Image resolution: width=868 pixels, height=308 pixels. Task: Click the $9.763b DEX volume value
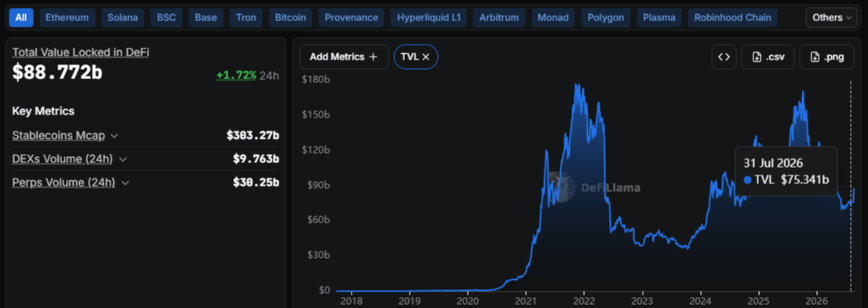[x=256, y=158]
